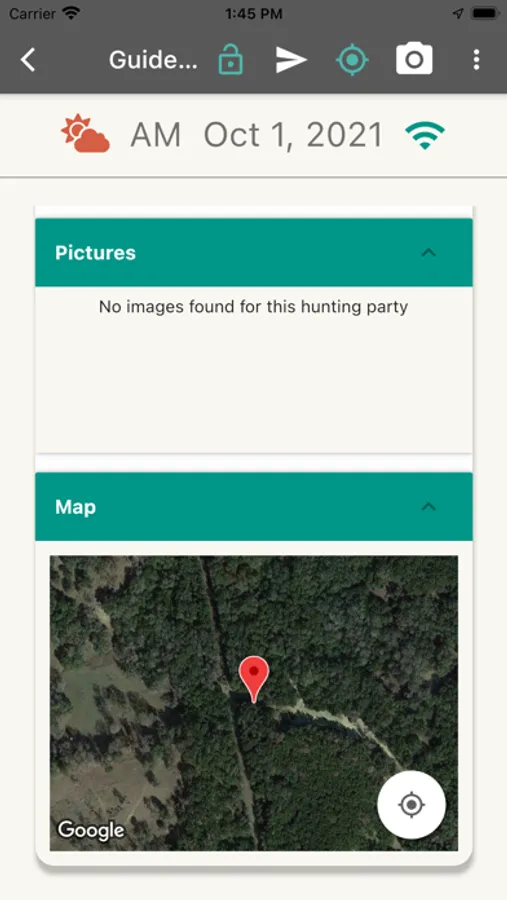Tap the status bar location arrow icon
The width and height of the screenshot is (507, 900).
pyautogui.click(x=458, y=14)
